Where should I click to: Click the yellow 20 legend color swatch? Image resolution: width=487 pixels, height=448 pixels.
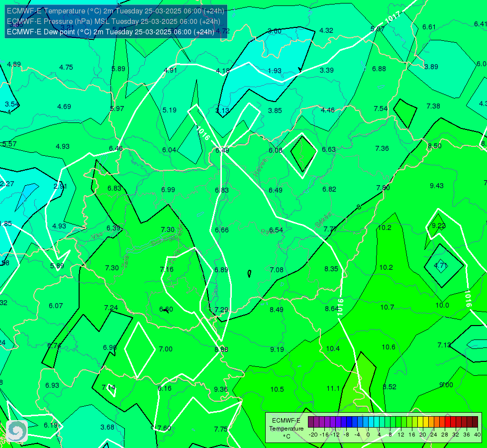(420, 422)
